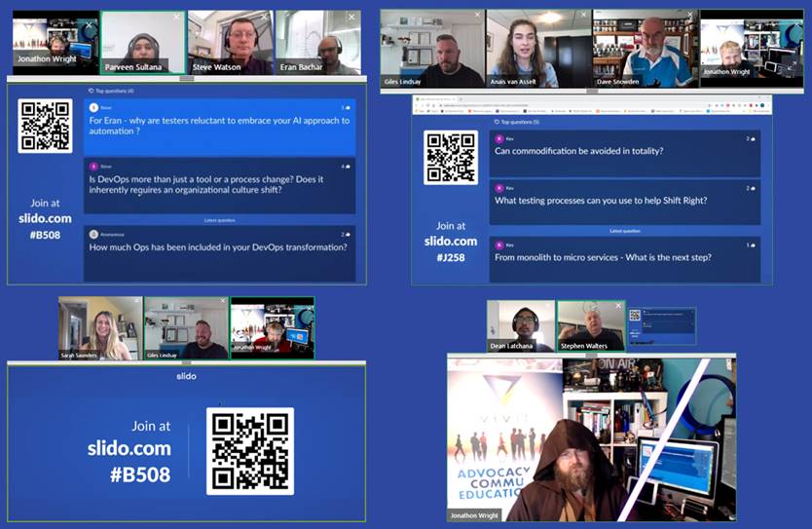Like the DevOps organizational culture shift question
The image size is (812, 529).
[347, 167]
